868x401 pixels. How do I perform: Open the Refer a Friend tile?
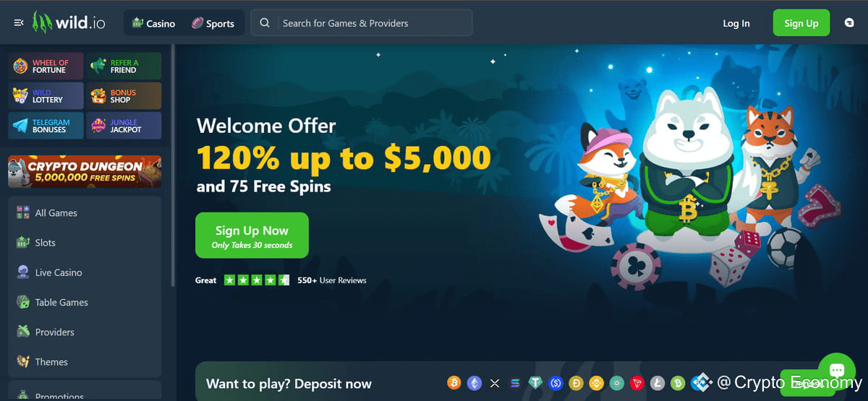pos(124,66)
